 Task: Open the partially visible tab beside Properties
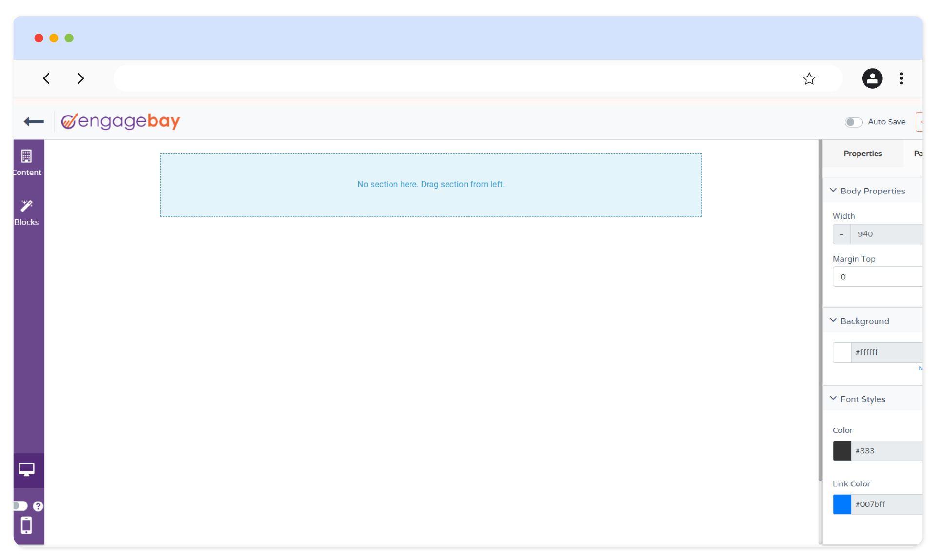pyautogui.click(x=919, y=153)
